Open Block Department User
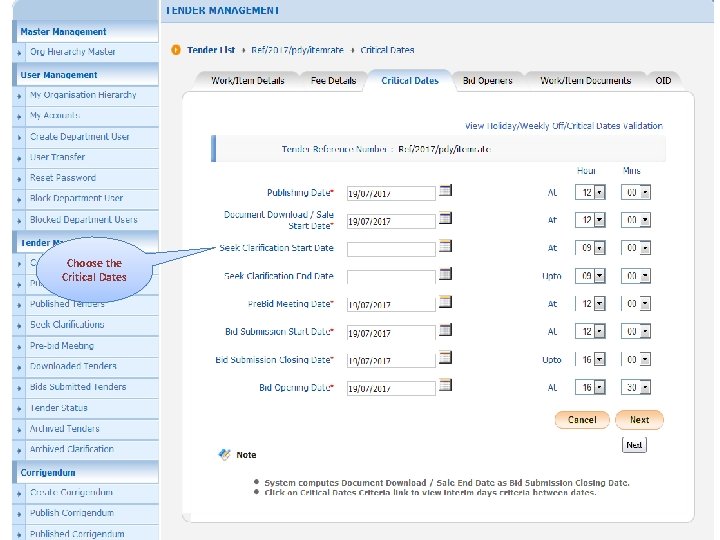This screenshot has width=720, height=540. tap(76, 198)
